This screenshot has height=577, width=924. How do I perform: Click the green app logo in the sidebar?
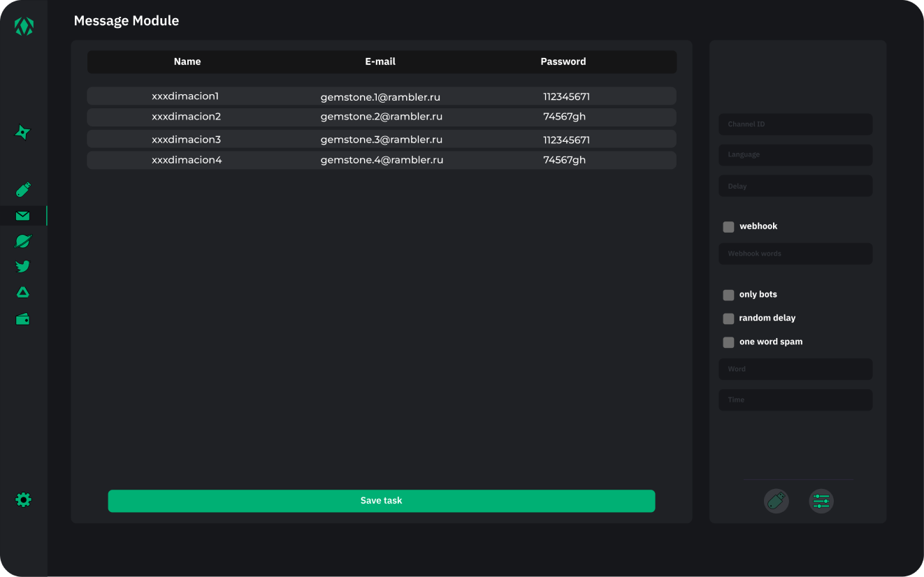pyautogui.click(x=24, y=27)
